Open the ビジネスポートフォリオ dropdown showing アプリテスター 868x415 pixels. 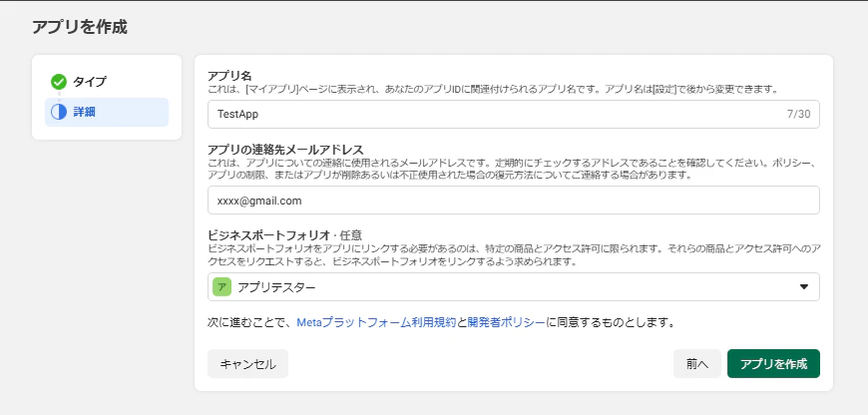(513, 286)
